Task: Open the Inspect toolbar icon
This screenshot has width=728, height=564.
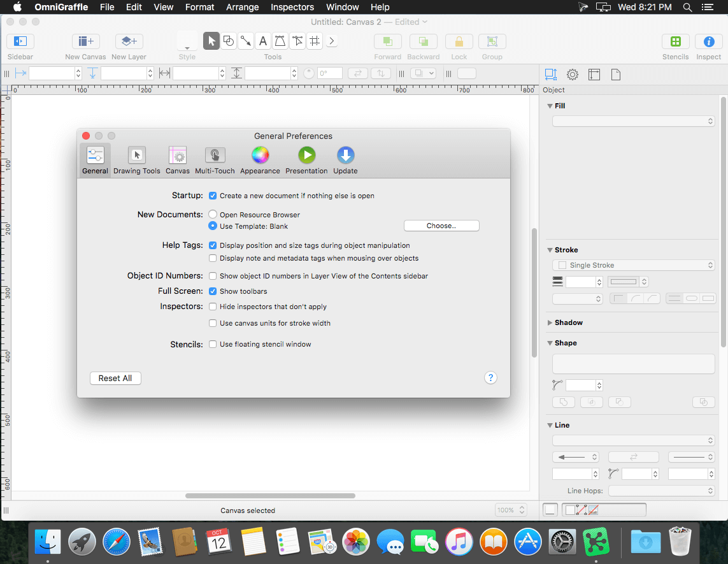Action: tap(708, 41)
